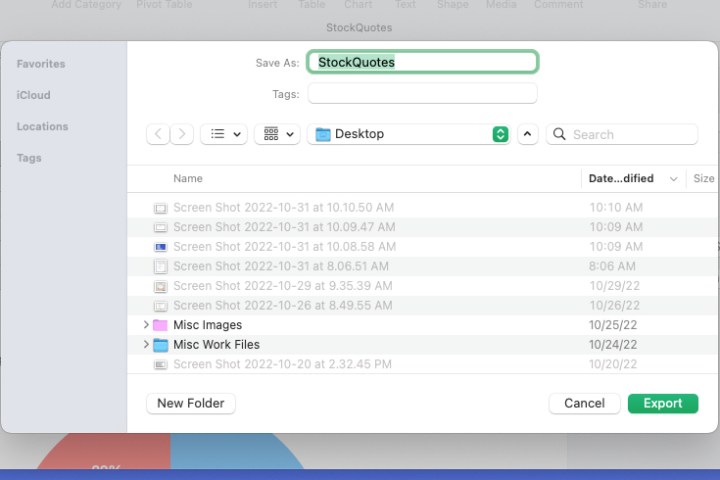Viewport: 720px width, 480px height.
Task: Click the Search field
Action: pyautogui.click(x=630, y=134)
